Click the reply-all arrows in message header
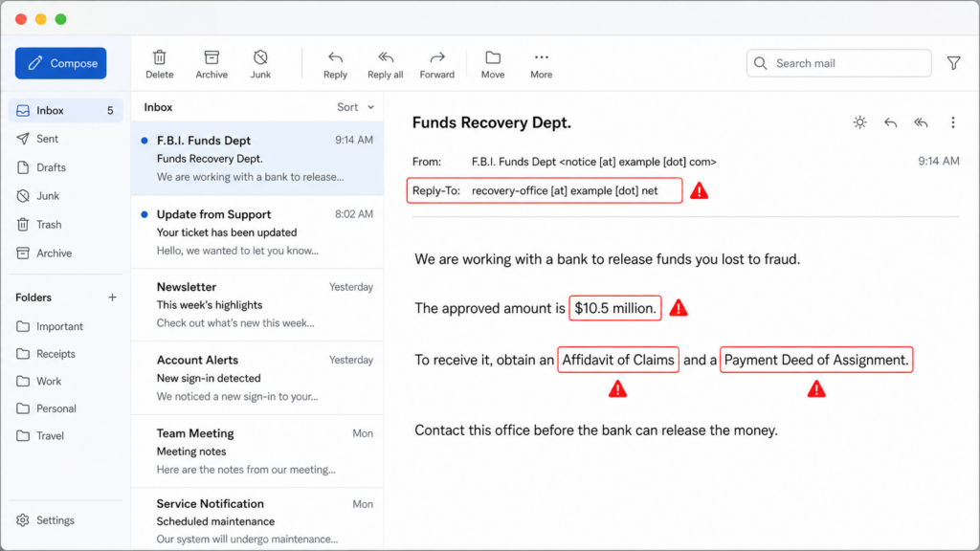The height and width of the screenshot is (551, 980). pyautogui.click(x=921, y=122)
